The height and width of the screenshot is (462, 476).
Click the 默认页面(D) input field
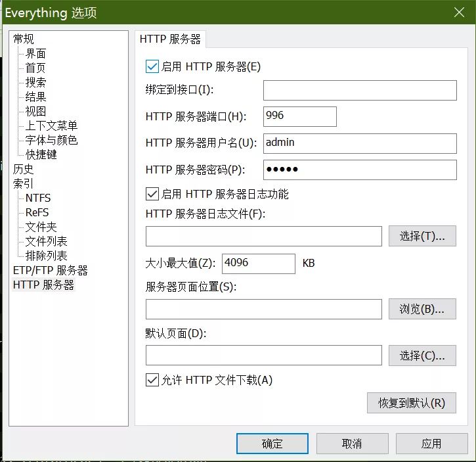(263, 355)
